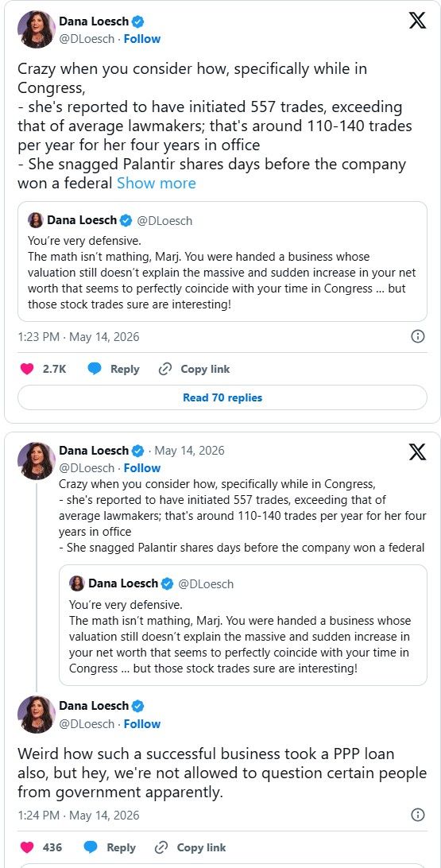
Task: Reply to the PPP loan tweet
Action: (x=110, y=847)
